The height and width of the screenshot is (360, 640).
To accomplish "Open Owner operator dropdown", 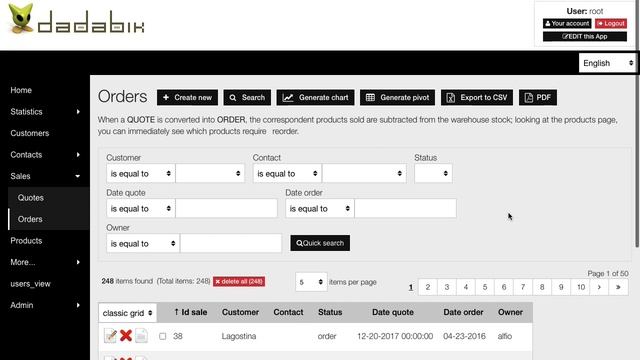I will [x=143, y=244].
